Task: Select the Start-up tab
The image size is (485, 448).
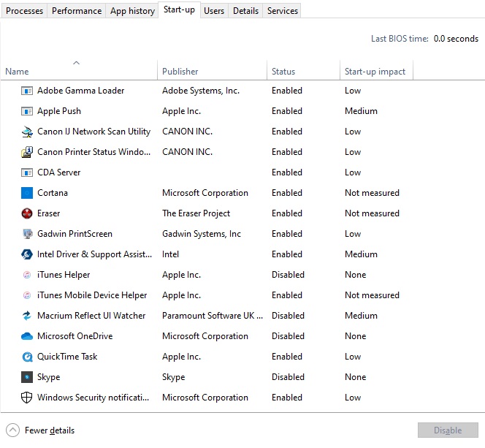Action: 179,10
